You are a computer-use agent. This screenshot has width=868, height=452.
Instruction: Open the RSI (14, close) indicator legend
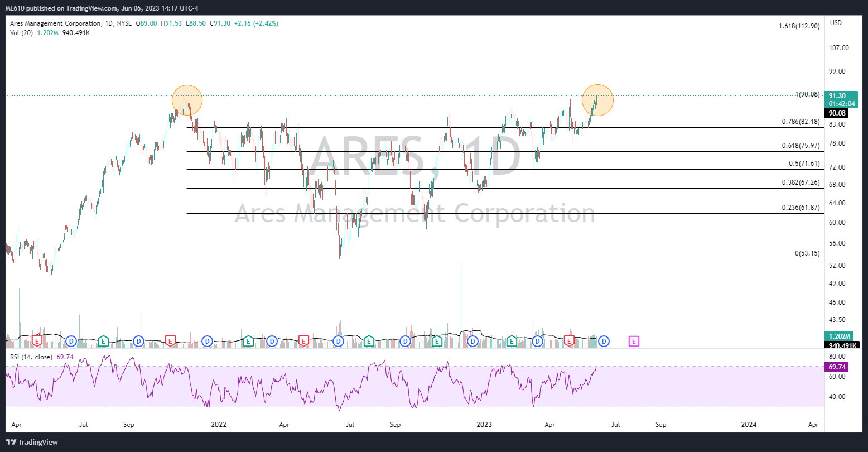[x=31, y=357]
